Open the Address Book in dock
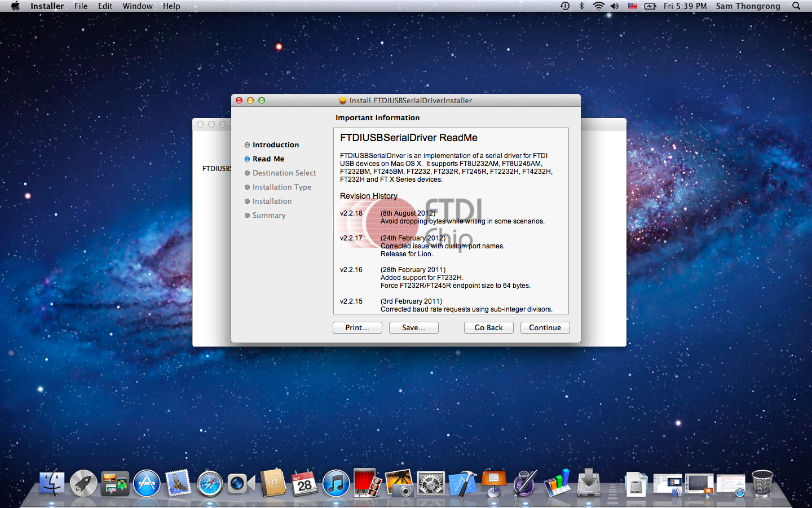The image size is (812, 508). click(x=273, y=484)
